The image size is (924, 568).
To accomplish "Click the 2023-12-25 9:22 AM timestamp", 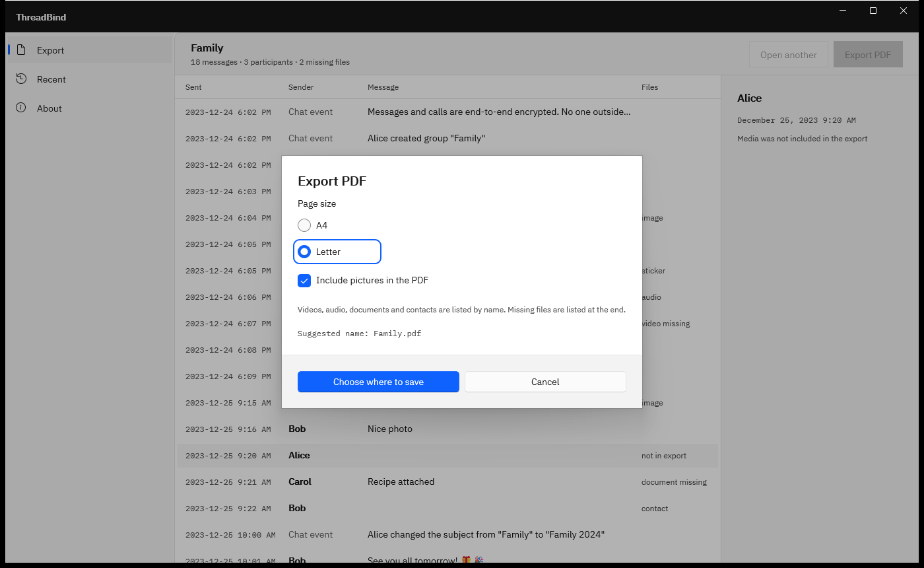I will click(x=228, y=509).
